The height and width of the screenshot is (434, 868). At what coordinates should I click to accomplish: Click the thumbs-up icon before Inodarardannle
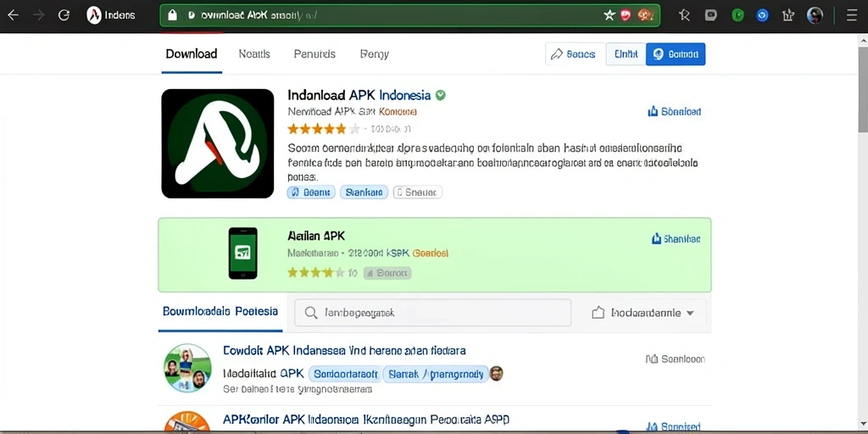click(598, 313)
